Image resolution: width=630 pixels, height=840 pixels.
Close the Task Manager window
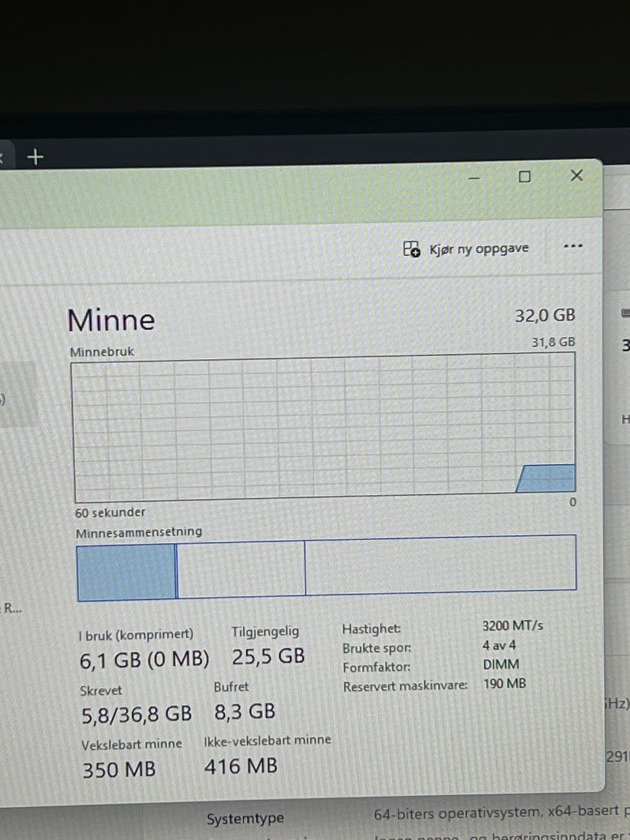tap(576, 175)
